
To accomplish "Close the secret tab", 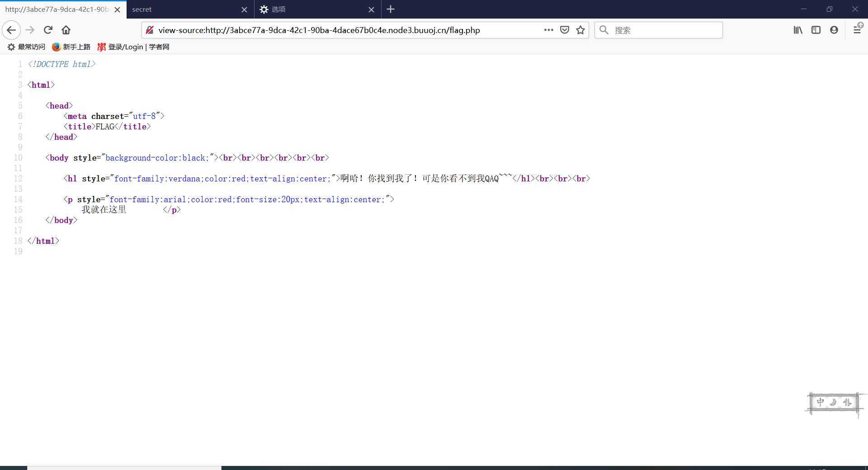I will point(244,9).
